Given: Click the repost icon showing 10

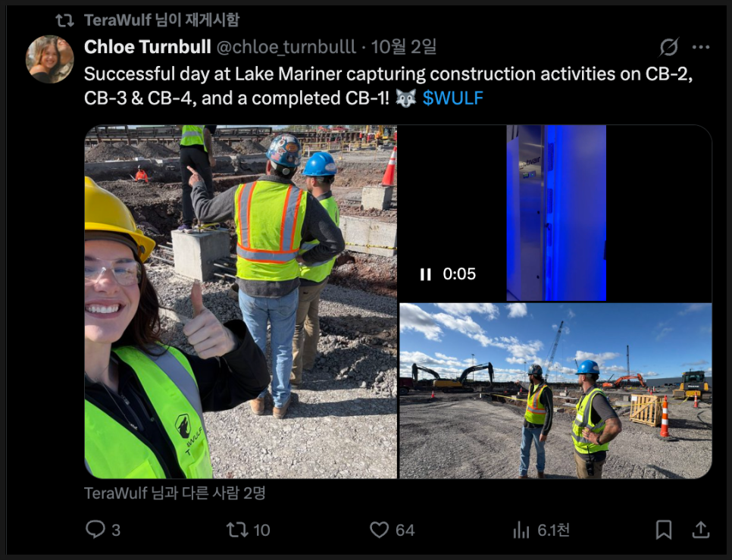Looking at the screenshot, I should tap(237, 530).
